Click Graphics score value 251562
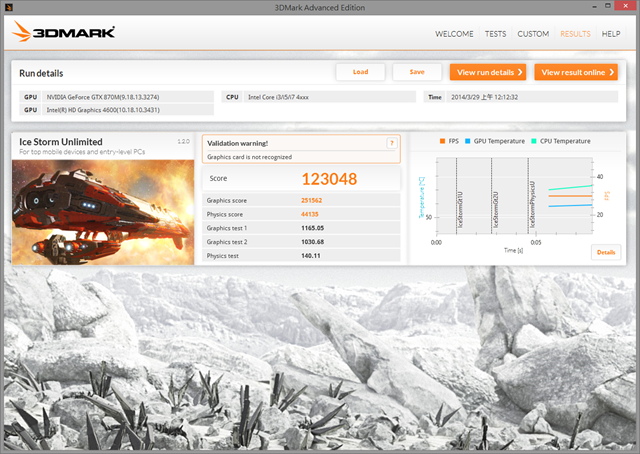 (x=311, y=200)
